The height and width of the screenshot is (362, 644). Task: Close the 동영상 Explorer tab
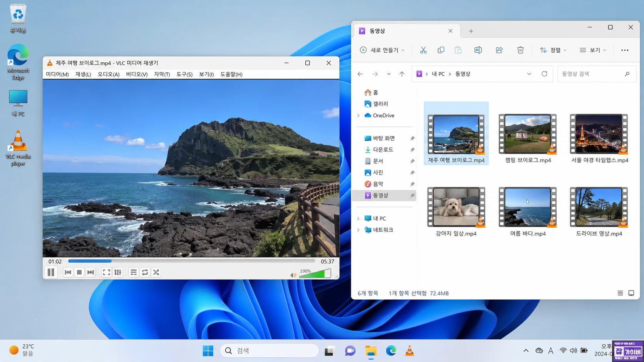tap(451, 31)
